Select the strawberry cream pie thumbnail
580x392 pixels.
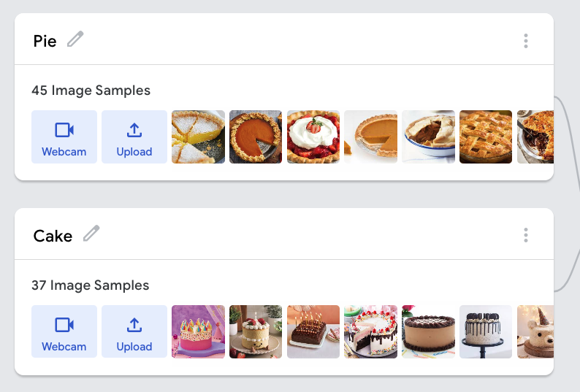coord(313,137)
